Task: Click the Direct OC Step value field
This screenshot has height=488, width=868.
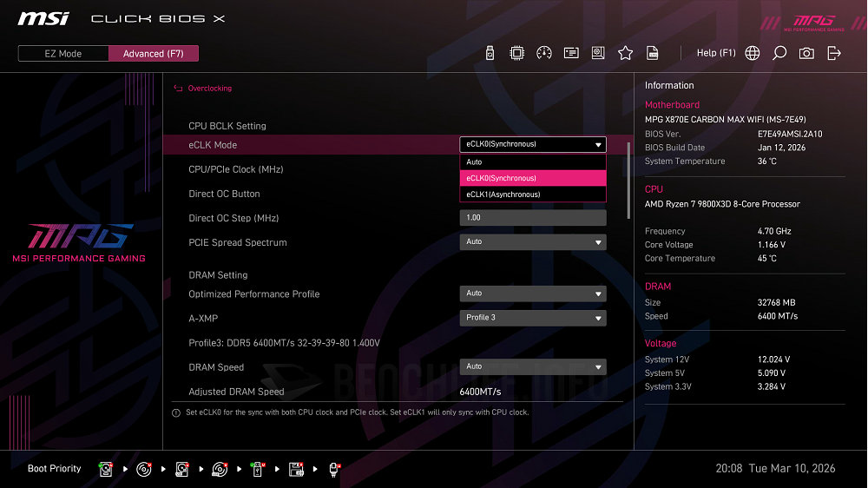Action: tap(532, 218)
